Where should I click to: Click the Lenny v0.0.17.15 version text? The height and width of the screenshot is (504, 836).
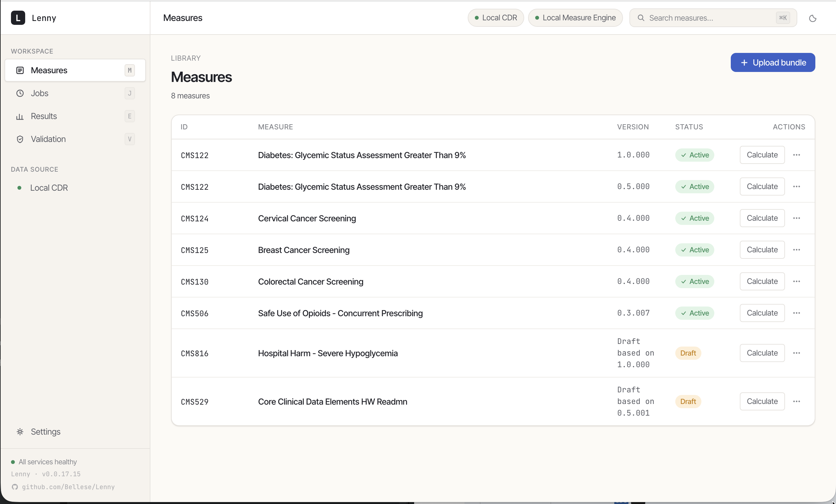(x=46, y=474)
